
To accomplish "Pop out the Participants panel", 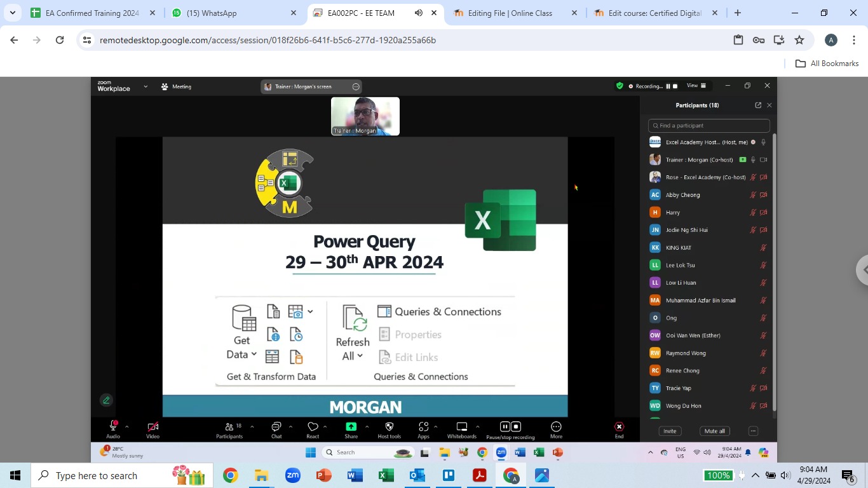I will [758, 105].
